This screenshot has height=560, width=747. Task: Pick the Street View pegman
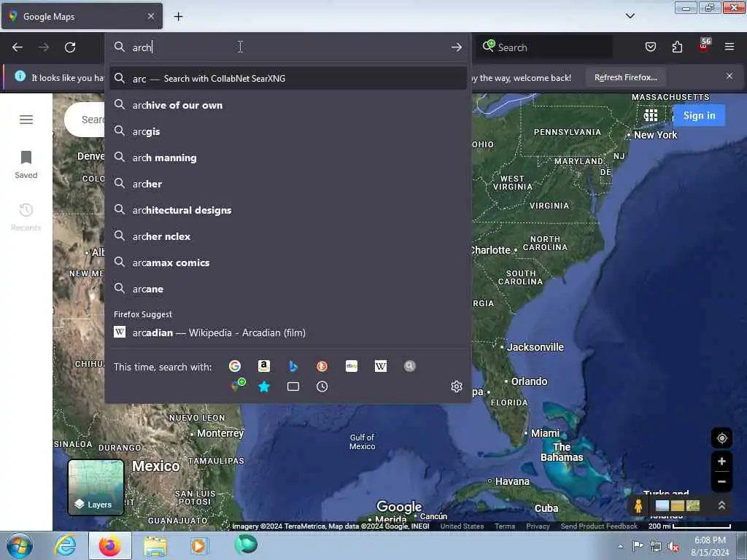click(638, 506)
